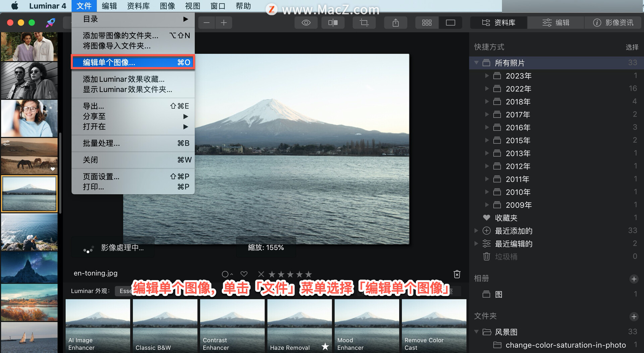This screenshot has width=644, height=353.
Task: Select 批量处理... menu entry
Action: (133, 143)
